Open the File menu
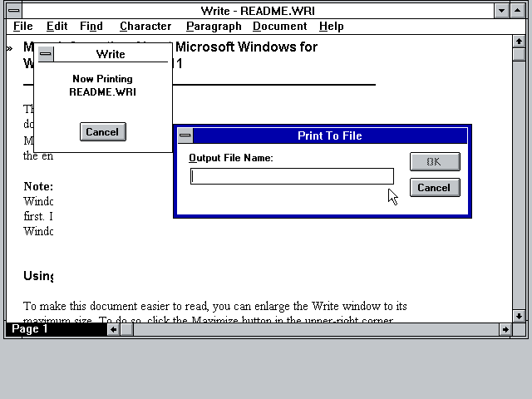The width and height of the screenshot is (532, 399). pyautogui.click(x=23, y=26)
